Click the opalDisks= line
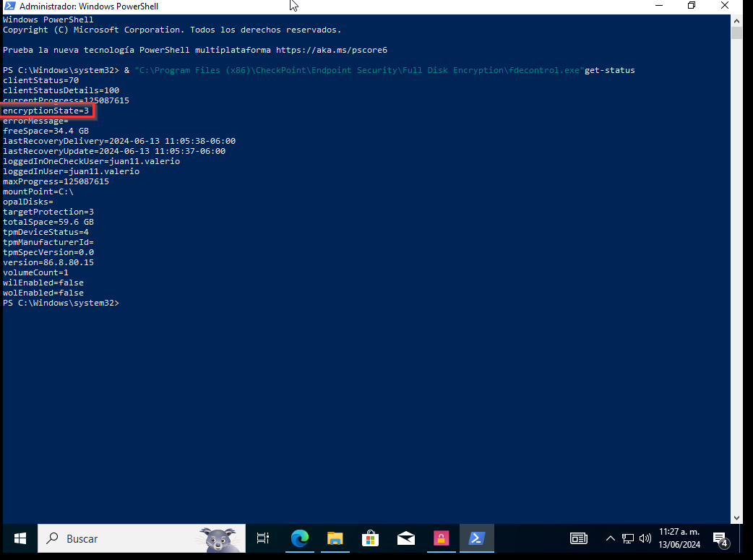This screenshot has width=753, height=560. pyautogui.click(x=28, y=202)
